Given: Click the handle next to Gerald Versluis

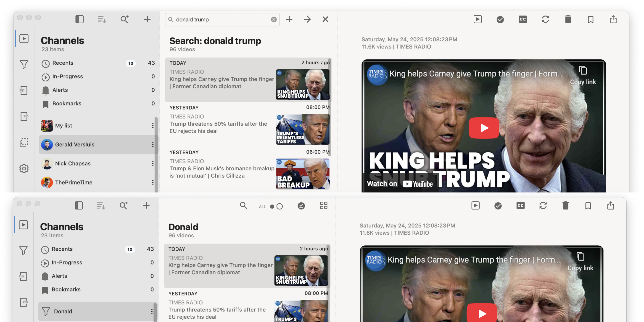Looking at the screenshot, I should (x=153, y=145).
